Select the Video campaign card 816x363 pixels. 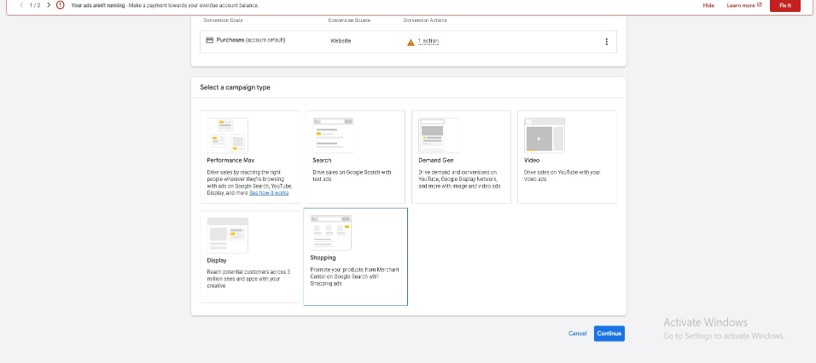[567, 157]
